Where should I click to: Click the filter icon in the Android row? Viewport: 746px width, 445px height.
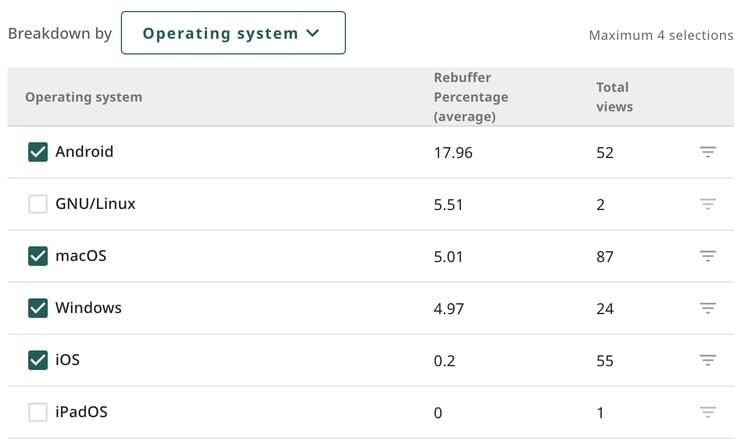click(708, 152)
